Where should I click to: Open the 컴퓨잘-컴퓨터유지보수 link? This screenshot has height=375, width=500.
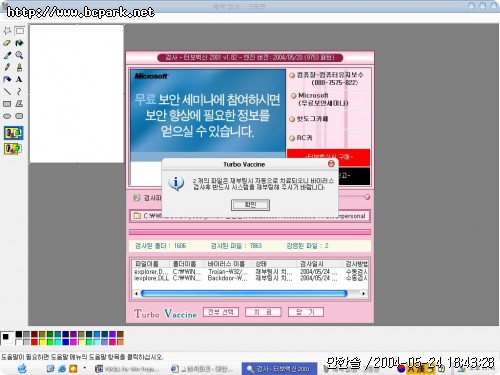[x=330, y=79]
